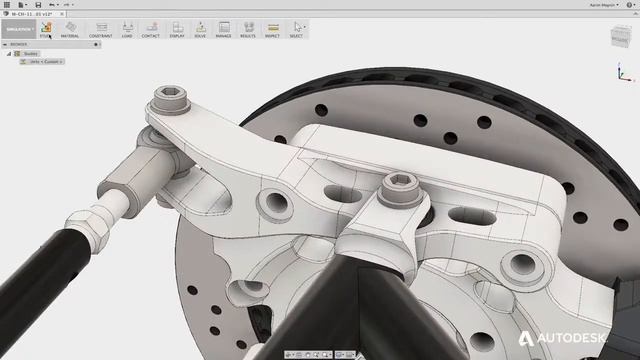Open Grid and Snaps settings

349,354
